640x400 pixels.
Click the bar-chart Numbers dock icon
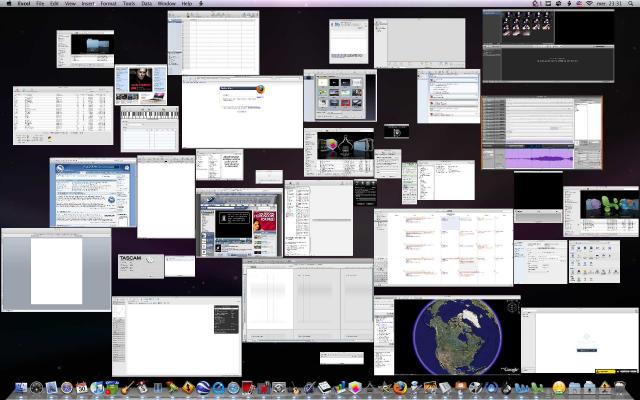[x=340, y=388]
